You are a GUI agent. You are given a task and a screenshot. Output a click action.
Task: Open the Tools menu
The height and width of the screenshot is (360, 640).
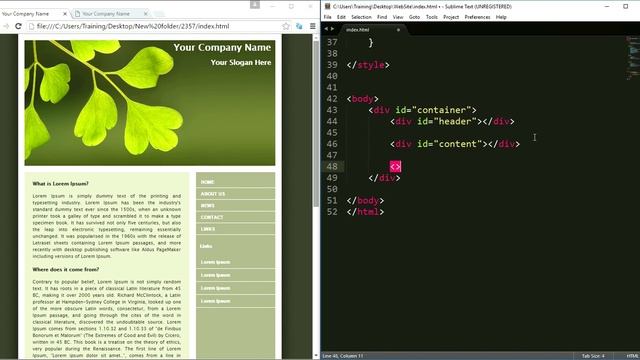click(x=431, y=17)
